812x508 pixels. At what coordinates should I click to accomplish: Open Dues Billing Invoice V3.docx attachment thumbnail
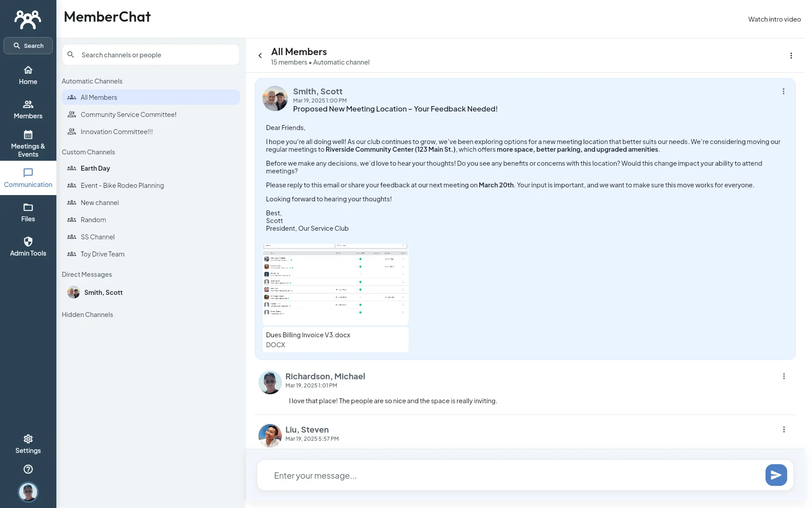(x=335, y=284)
